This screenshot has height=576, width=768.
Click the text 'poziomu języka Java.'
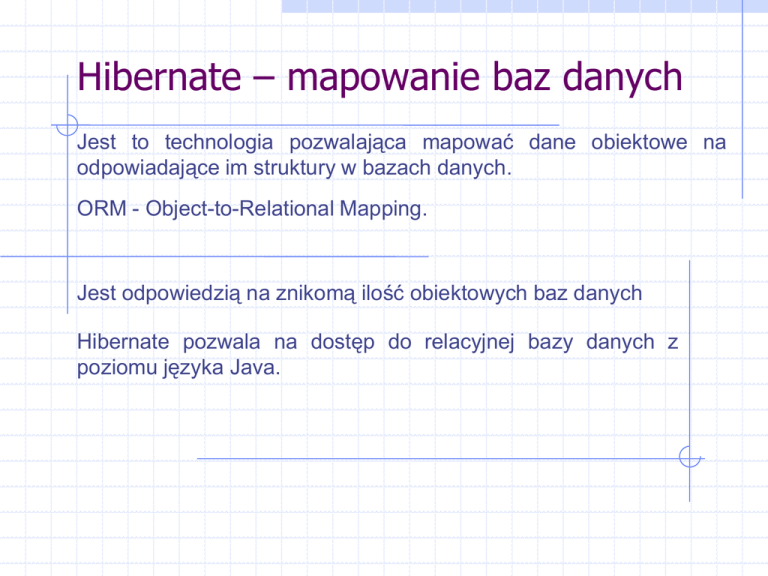[x=179, y=368]
